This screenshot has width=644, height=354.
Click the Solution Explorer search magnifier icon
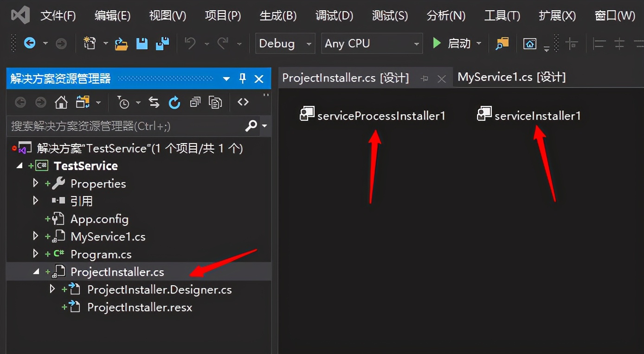coord(251,126)
